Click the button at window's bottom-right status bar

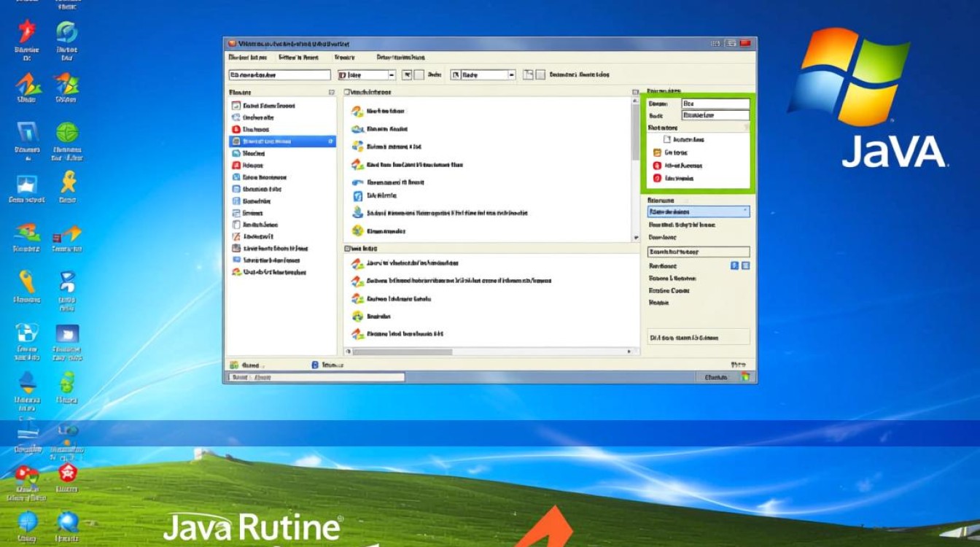click(x=716, y=377)
